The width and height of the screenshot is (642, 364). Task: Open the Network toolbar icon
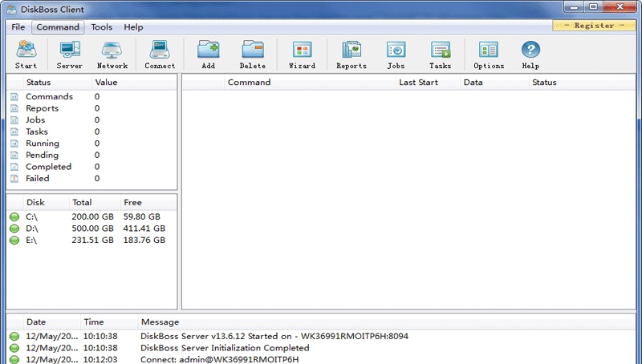[x=112, y=50]
